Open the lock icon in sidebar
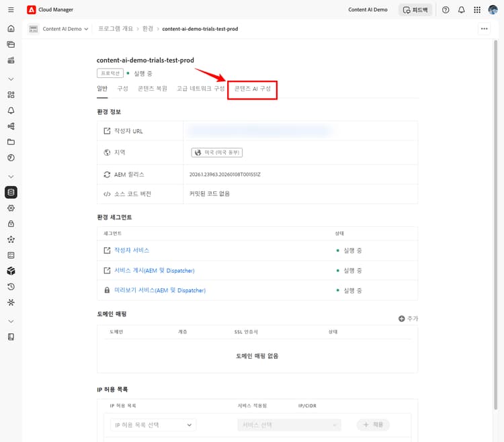This screenshot has width=504, height=442. (11, 224)
